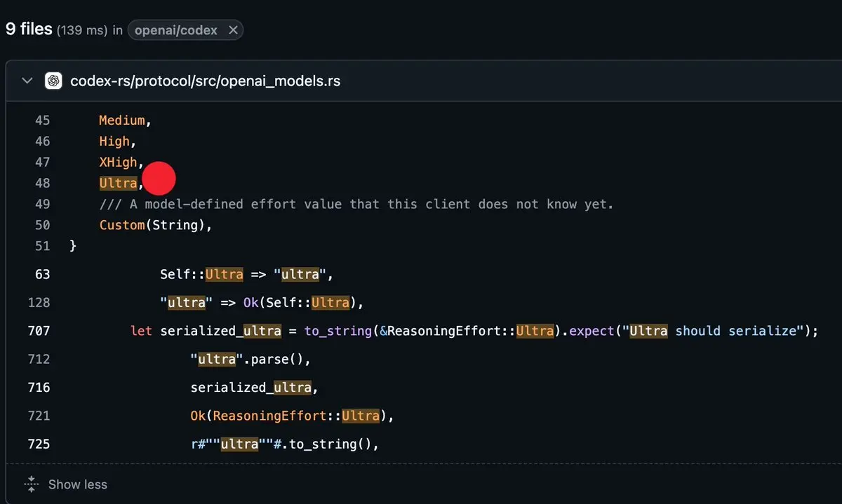Open matched line number 128

(x=39, y=303)
